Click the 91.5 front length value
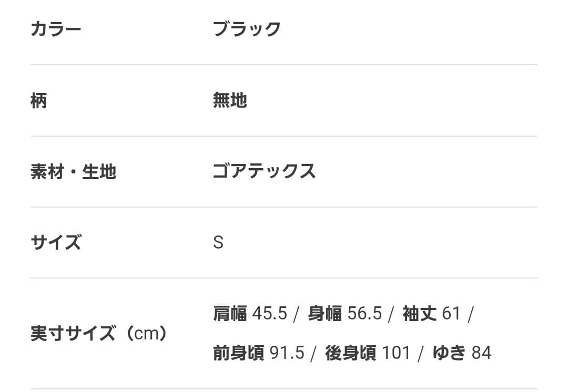Screen dimensions: 568x392 click(x=287, y=353)
